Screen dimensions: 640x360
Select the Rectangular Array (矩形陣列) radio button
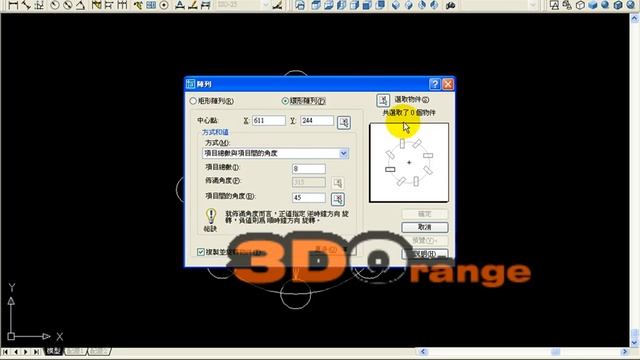(x=193, y=101)
